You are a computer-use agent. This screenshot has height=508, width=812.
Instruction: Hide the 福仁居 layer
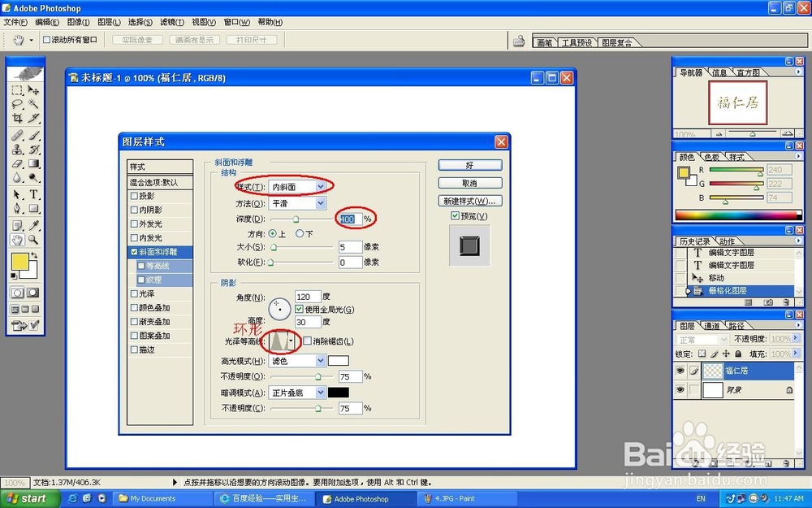pyautogui.click(x=682, y=371)
